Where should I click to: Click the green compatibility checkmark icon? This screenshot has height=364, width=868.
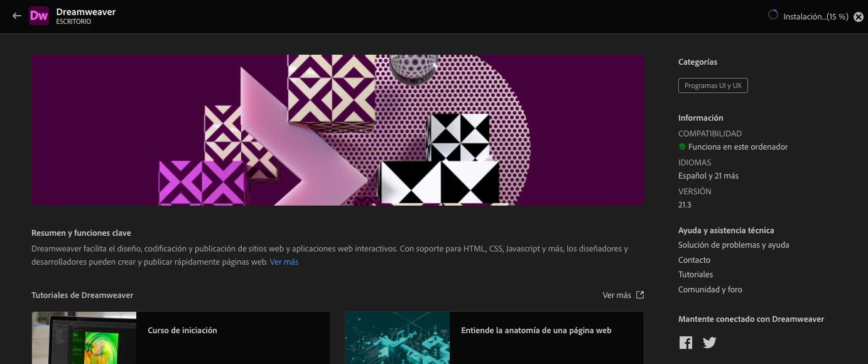tap(682, 146)
